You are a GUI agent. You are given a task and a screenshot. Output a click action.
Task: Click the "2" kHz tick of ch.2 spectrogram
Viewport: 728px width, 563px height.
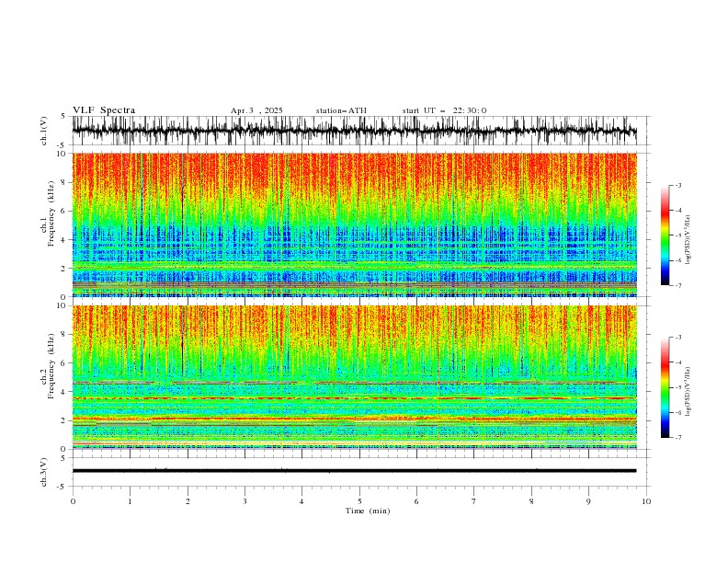click(64, 420)
